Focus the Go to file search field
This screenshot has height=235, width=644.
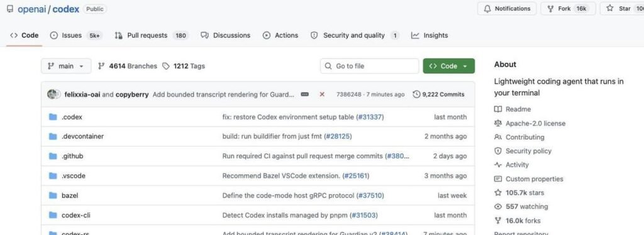(x=369, y=66)
